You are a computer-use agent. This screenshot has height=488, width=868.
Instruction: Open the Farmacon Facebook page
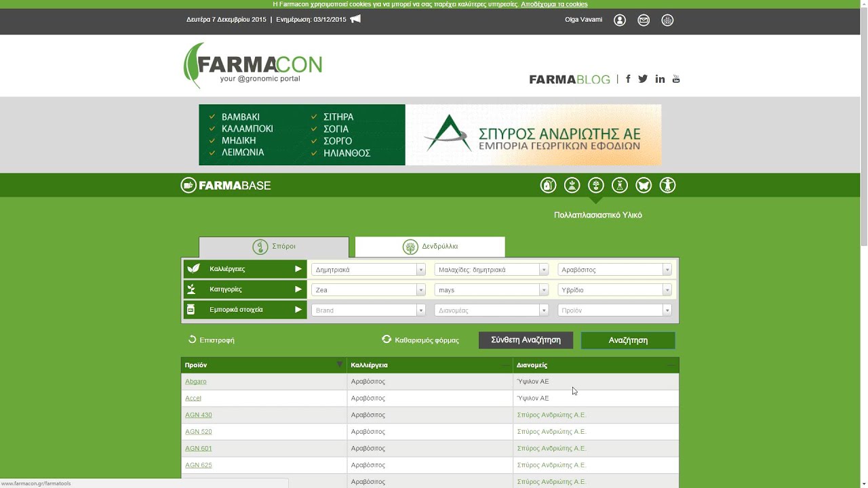(x=628, y=79)
